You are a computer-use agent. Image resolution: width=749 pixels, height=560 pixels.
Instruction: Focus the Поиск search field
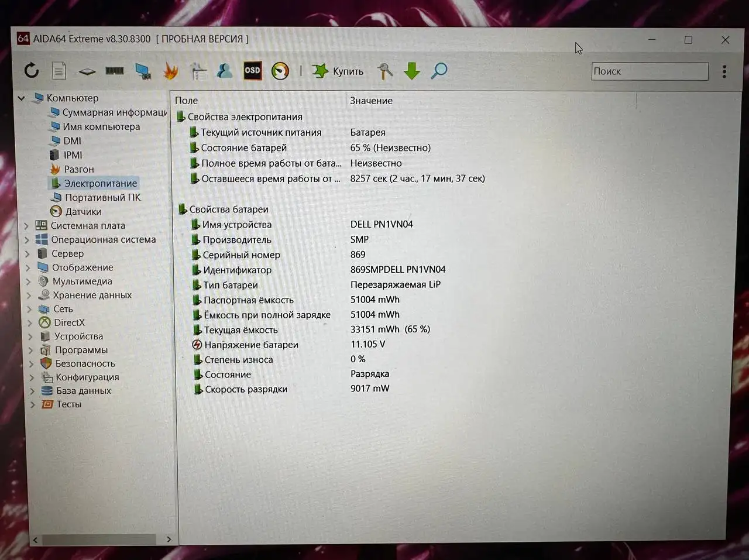(650, 71)
